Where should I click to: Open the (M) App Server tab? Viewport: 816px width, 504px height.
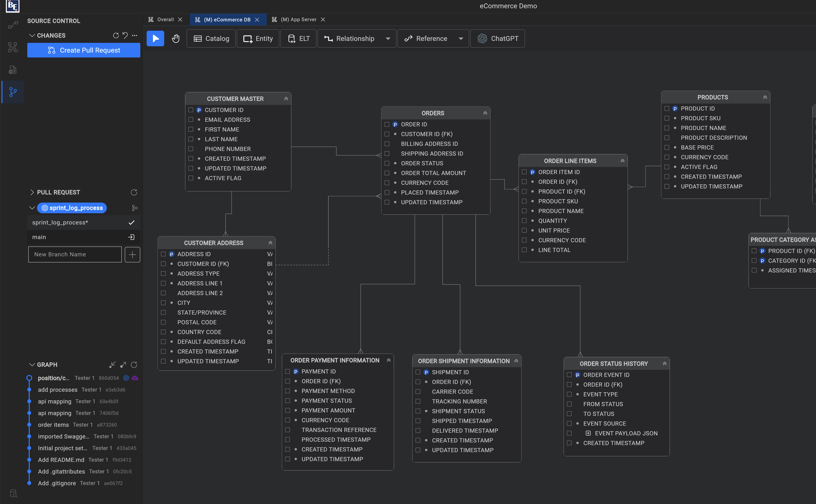pos(298,20)
